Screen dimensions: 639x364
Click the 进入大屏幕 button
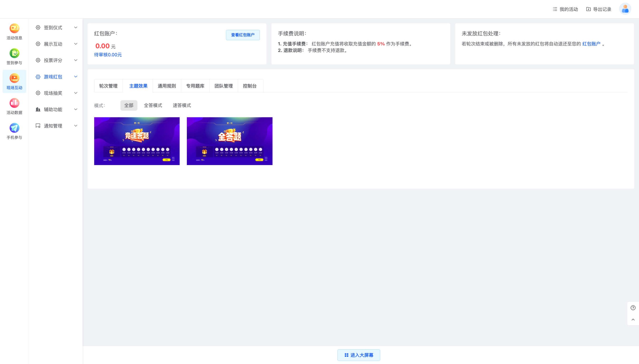click(x=358, y=355)
